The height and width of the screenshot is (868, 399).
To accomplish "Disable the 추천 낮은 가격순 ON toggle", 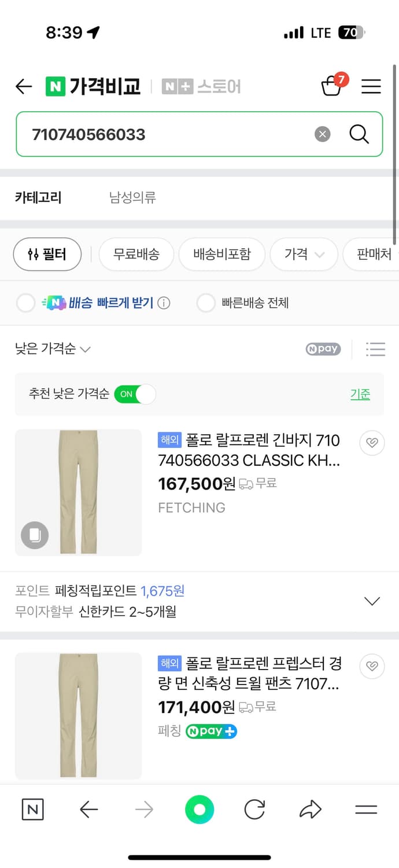I will 135,394.
